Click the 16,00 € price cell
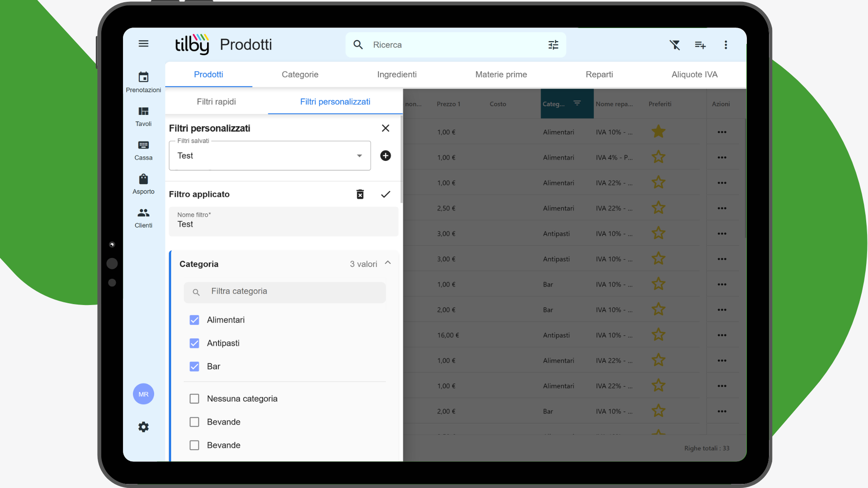This screenshot has width=868, height=488. point(448,335)
